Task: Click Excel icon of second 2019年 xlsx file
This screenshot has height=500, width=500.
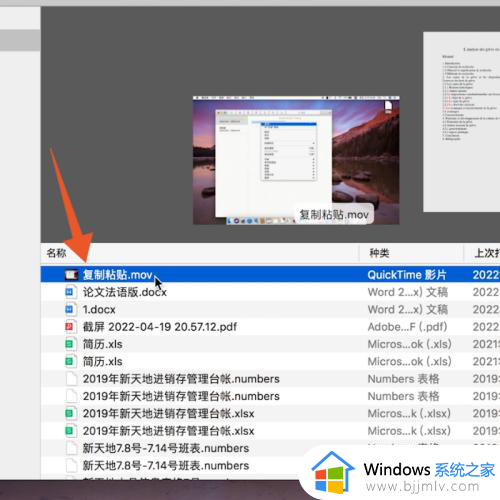Action: click(69, 431)
